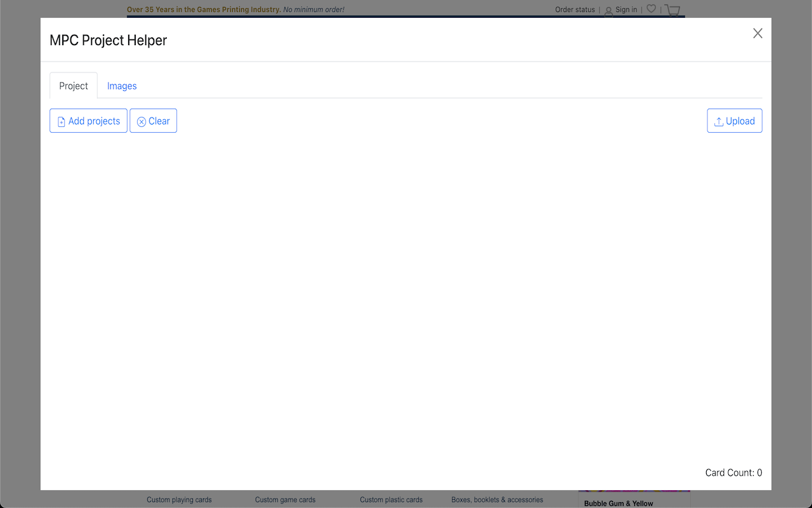Close the MPC Project Helper dialog
This screenshot has width=812, height=508.
tap(757, 34)
